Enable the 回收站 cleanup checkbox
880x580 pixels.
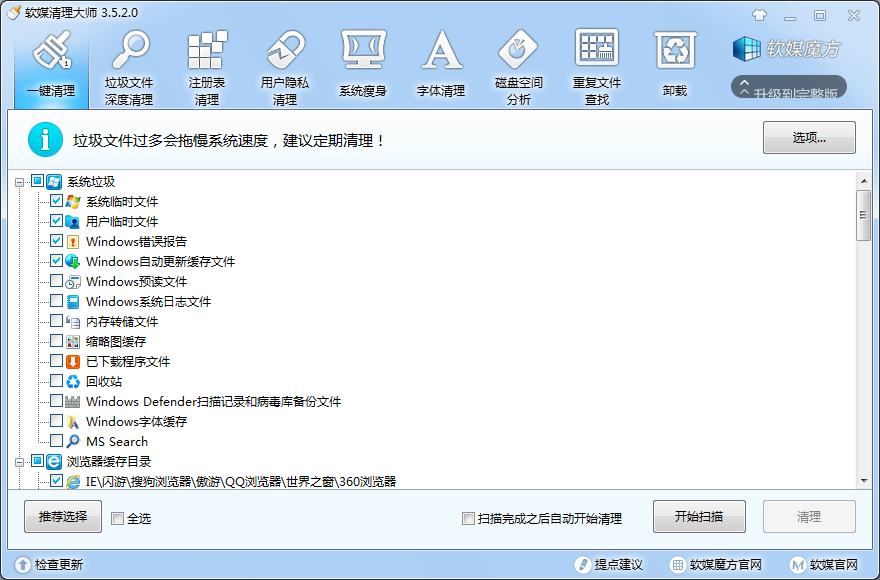coord(57,381)
